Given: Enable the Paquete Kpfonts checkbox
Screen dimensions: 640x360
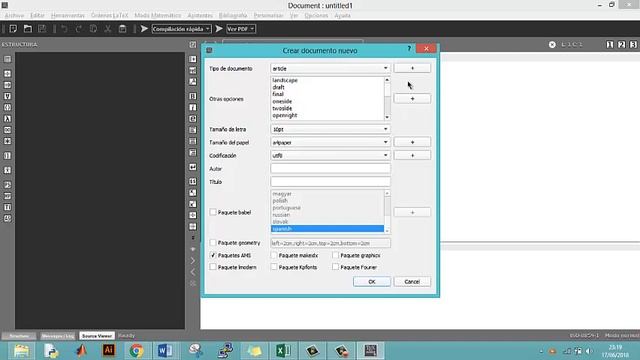Looking at the screenshot, I should click(274, 267).
